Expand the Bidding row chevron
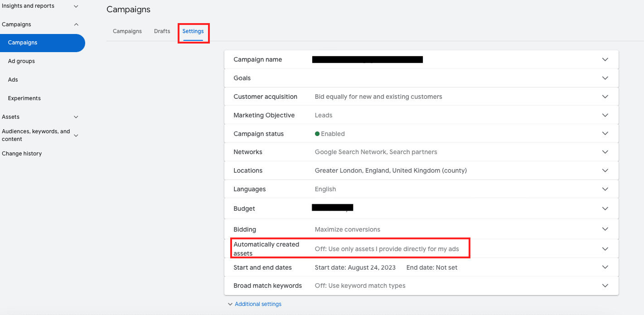Image resolution: width=644 pixels, height=315 pixels. 605,229
